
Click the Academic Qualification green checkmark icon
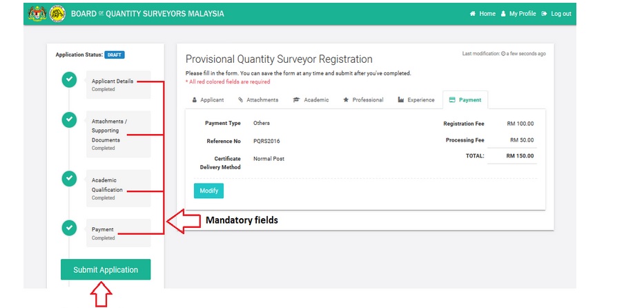[x=69, y=178]
